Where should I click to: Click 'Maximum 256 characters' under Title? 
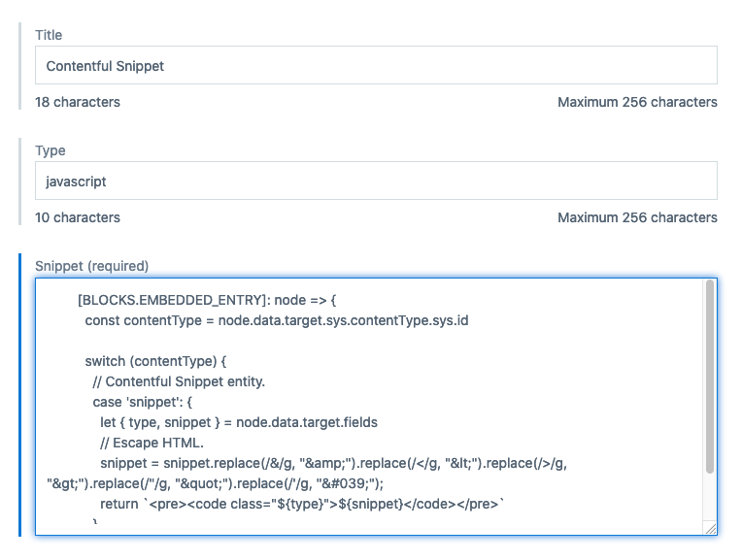coord(637,102)
